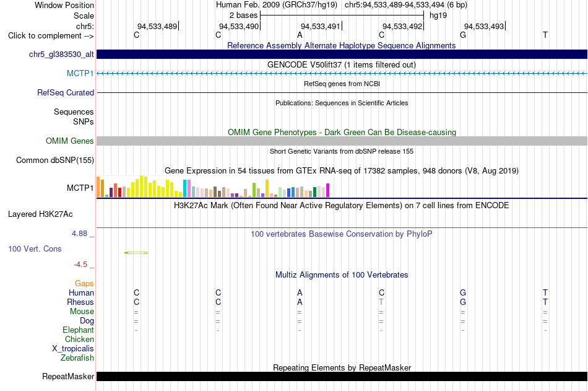Click the chr5: base position label

[85, 26]
